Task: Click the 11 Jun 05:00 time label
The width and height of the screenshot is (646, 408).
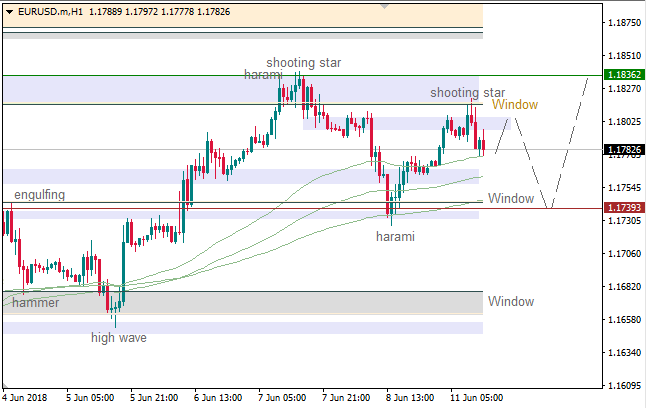Action: (x=479, y=396)
